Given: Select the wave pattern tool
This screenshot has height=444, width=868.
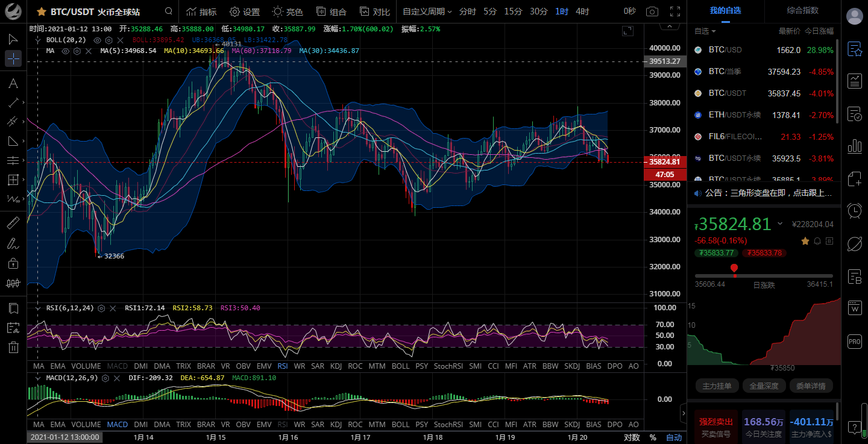Looking at the screenshot, I should 13,199.
